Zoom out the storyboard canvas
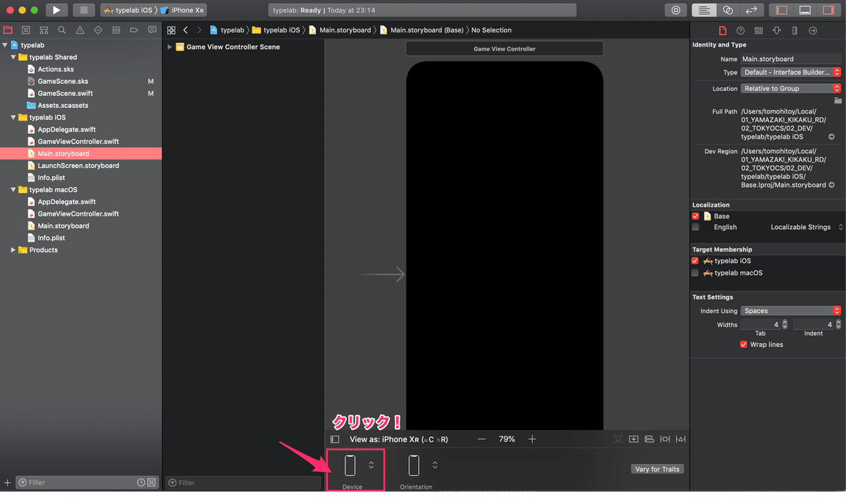Image resolution: width=846 pixels, height=504 pixels. (x=482, y=439)
